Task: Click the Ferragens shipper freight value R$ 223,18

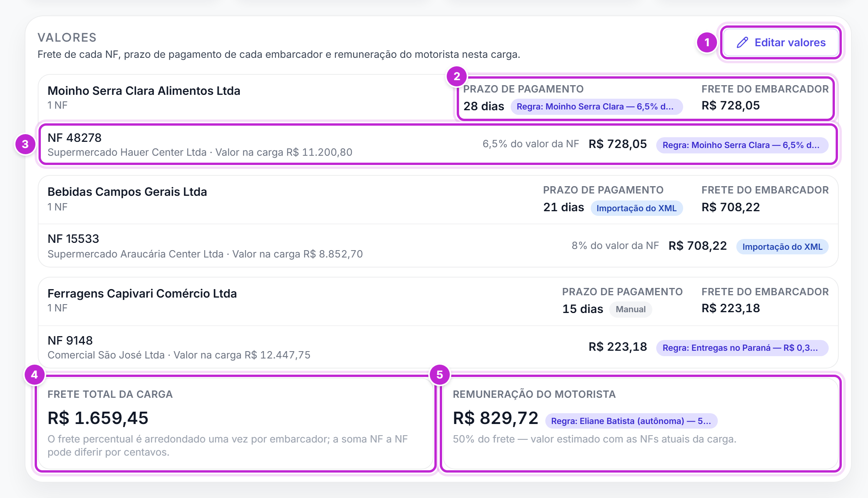Action: click(x=731, y=308)
